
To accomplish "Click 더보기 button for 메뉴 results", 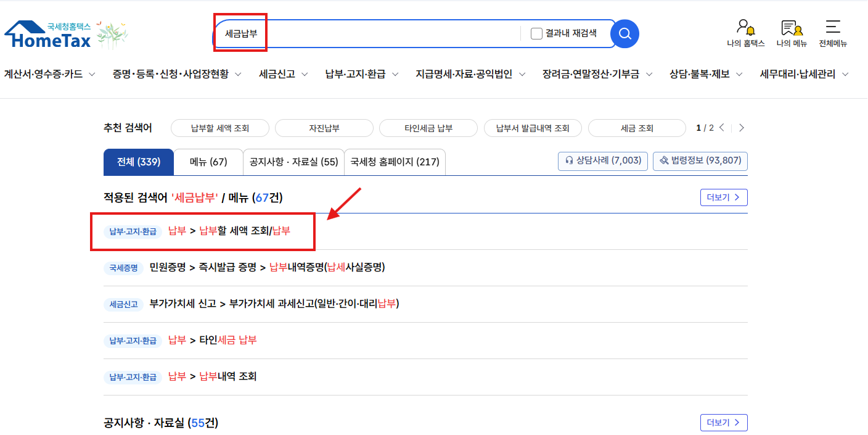I will click(x=724, y=197).
